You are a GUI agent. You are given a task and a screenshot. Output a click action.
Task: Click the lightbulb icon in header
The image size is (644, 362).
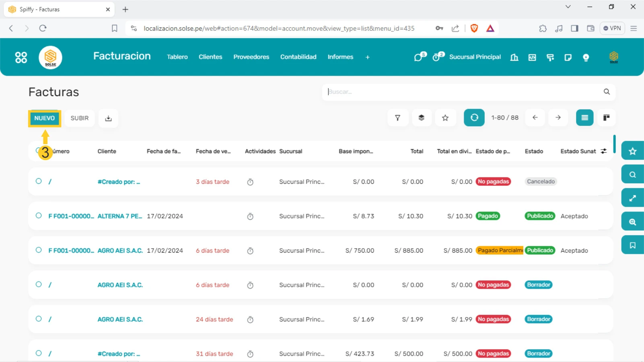coord(586,58)
